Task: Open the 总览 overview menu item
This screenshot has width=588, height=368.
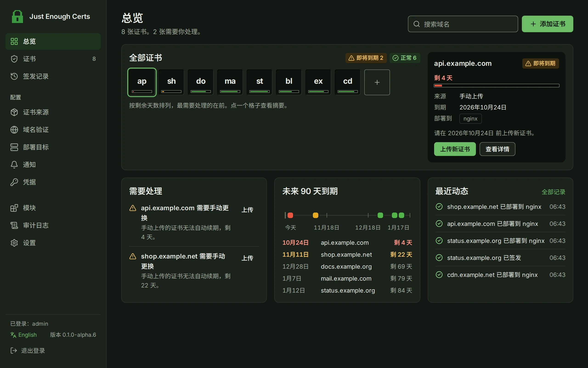Action: [x=53, y=41]
